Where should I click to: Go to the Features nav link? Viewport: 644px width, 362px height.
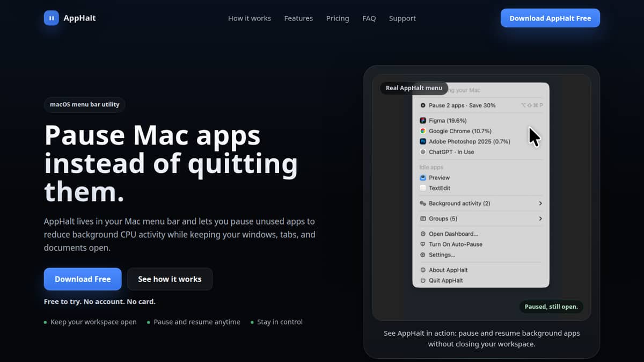click(x=298, y=18)
